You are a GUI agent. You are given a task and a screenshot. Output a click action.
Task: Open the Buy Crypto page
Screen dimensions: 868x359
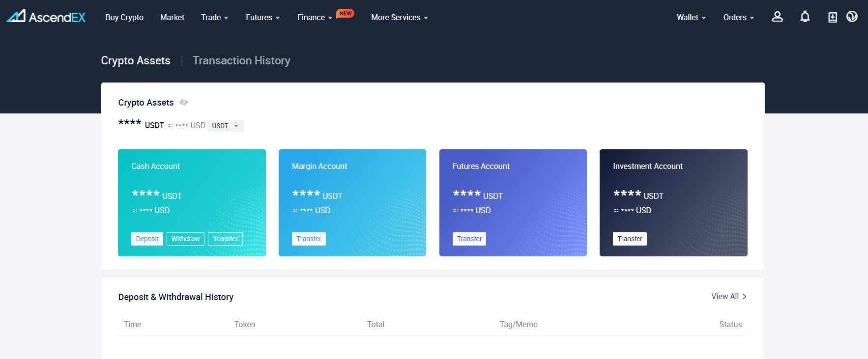pyautogui.click(x=124, y=17)
